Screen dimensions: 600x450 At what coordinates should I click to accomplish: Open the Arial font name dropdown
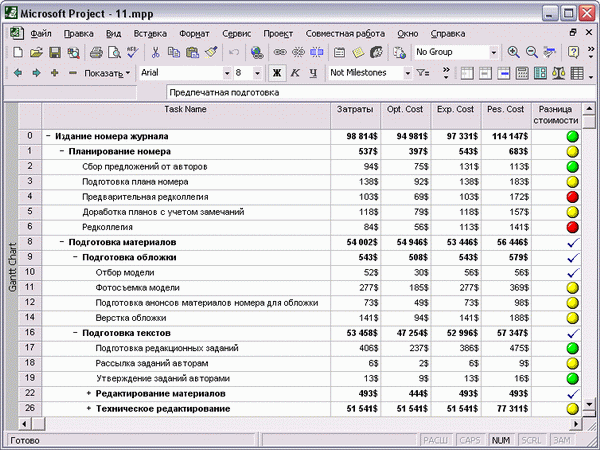pos(227,73)
